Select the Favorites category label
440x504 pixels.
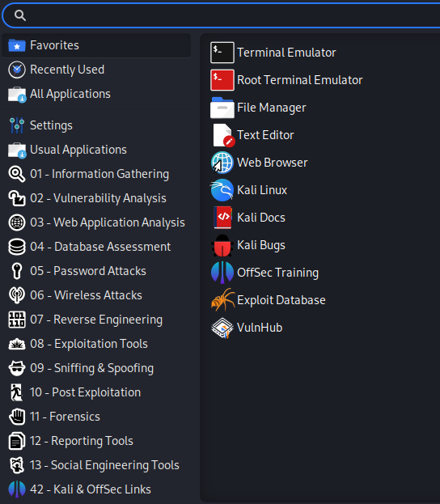[x=54, y=45]
